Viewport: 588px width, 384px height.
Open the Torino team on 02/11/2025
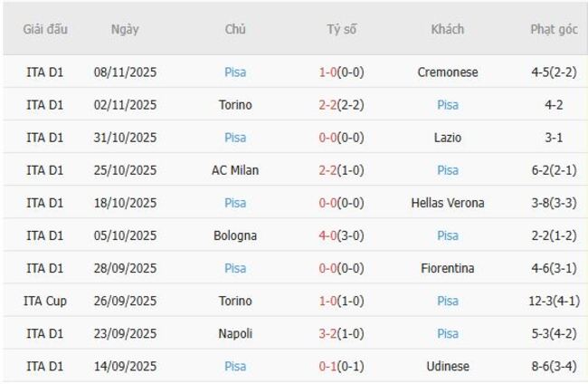pyautogui.click(x=235, y=105)
